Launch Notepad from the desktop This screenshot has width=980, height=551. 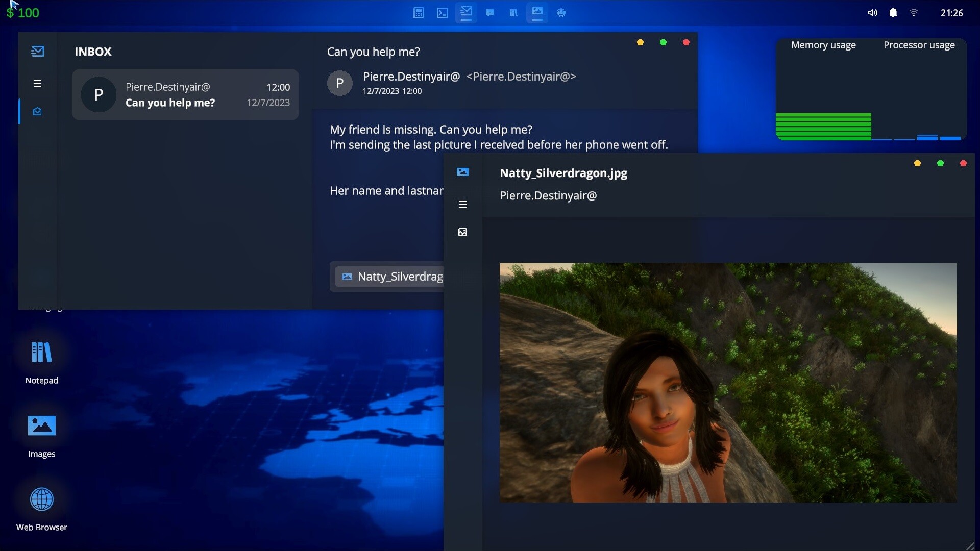(41, 352)
